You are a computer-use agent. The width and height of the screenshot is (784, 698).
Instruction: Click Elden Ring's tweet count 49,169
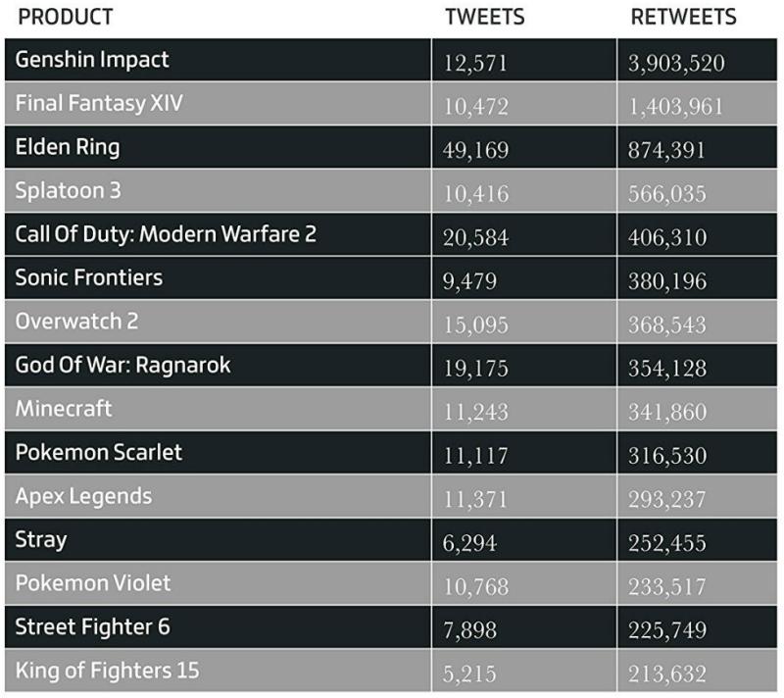click(x=476, y=150)
